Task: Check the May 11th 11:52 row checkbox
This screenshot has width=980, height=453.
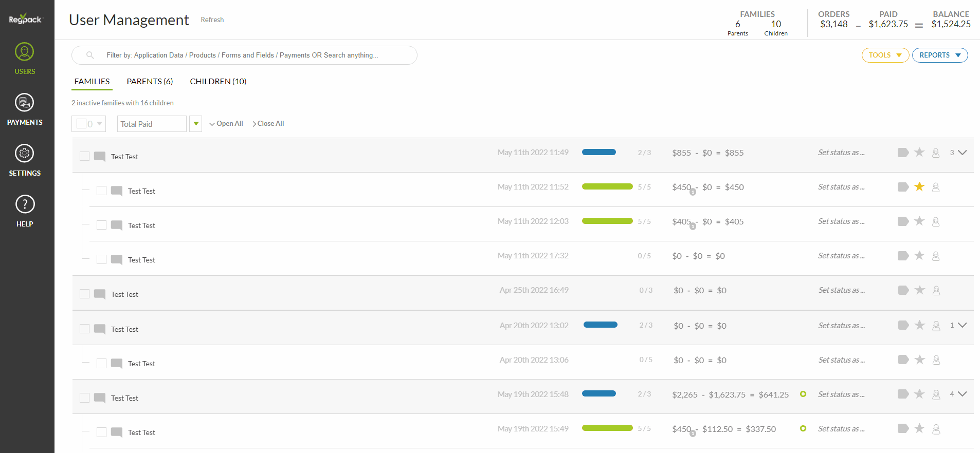Action: pos(102,191)
